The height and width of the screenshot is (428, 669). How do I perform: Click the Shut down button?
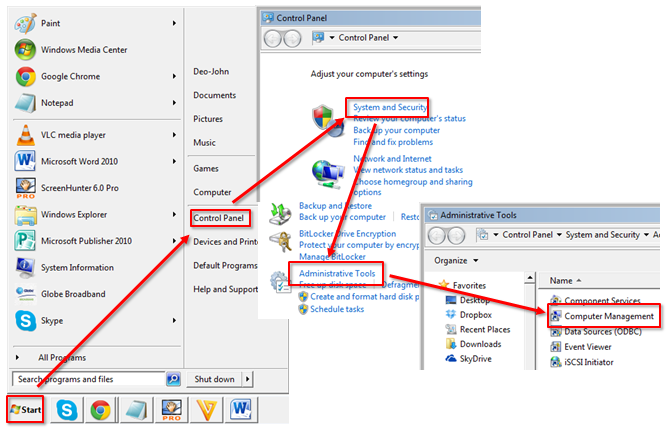click(214, 379)
